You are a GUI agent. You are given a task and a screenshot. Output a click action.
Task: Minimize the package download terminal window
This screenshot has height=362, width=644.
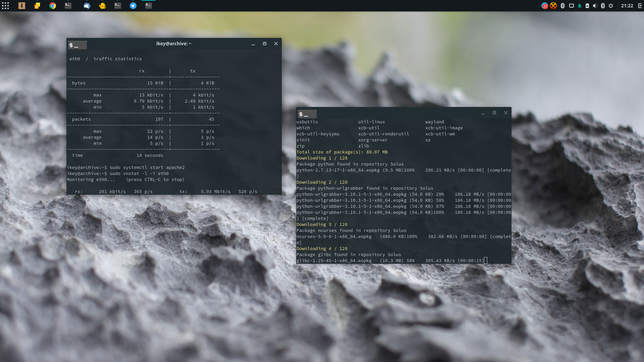(x=483, y=113)
